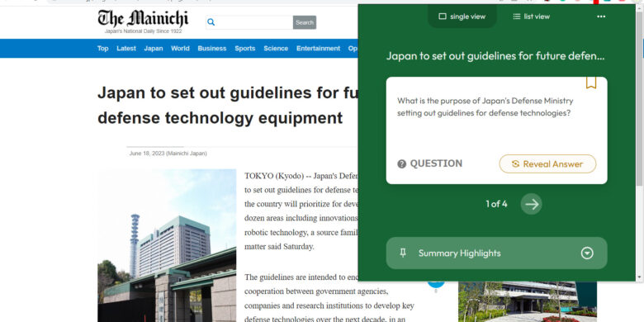Click the June 18, 2023 dateline
The width and height of the screenshot is (644, 322).
coord(168,154)
